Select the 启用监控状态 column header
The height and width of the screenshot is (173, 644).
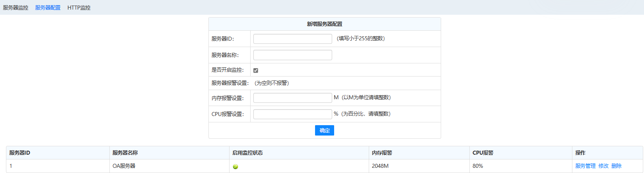click(247, 153)
